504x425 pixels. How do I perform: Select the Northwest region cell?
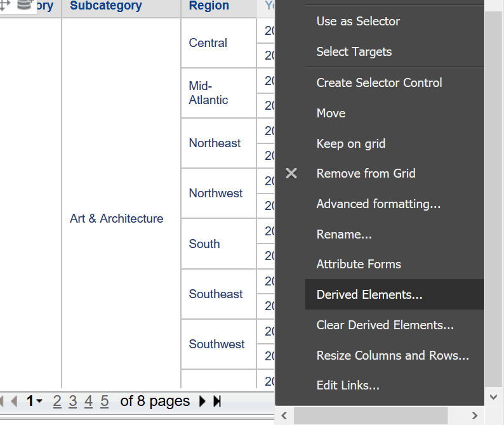pyautogui.click(x=218, y=193)
